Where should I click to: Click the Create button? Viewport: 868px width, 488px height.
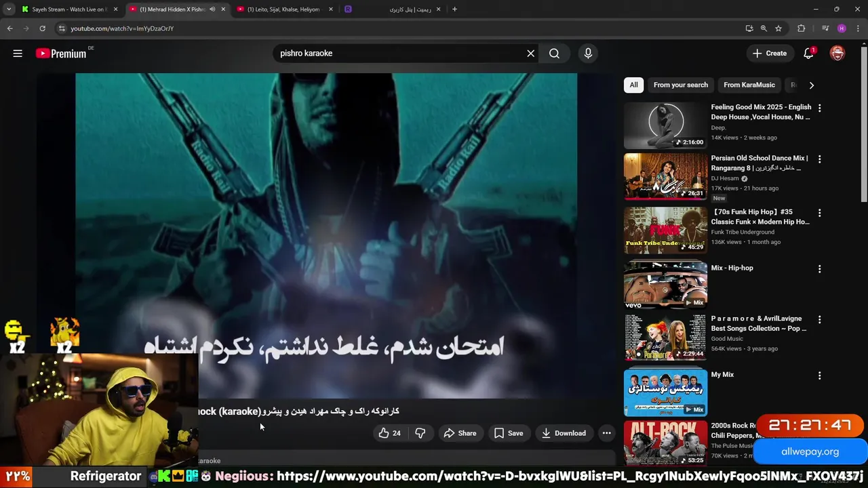(x=770, y=54)
